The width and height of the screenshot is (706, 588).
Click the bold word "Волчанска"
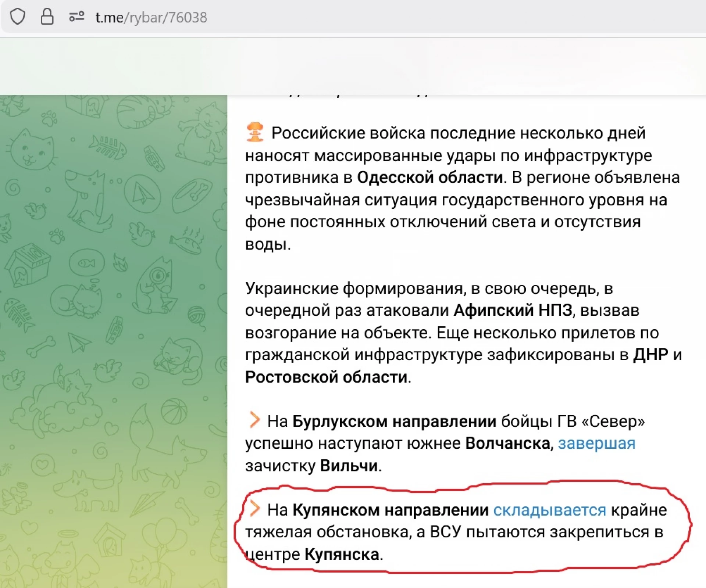[x=507, y=443]
